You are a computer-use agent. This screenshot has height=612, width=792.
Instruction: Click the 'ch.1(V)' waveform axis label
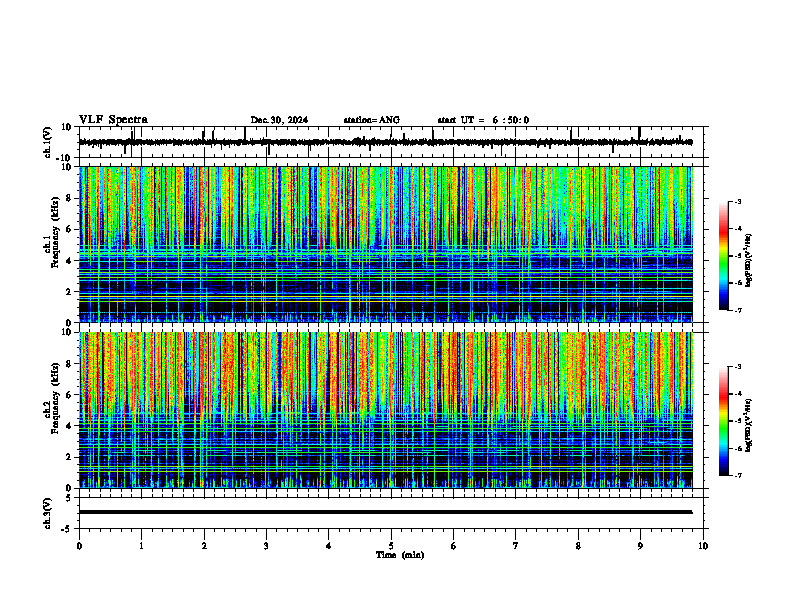pos(48,142)
